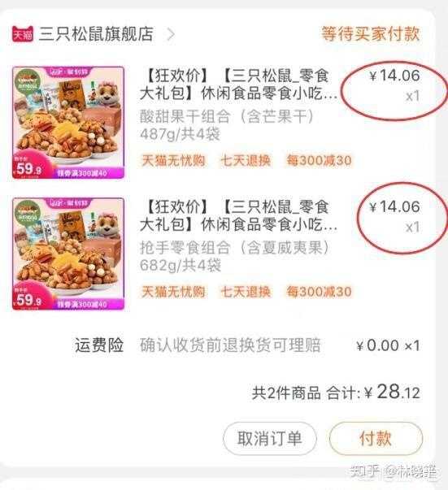448x490 pixels.
Task: Click the orange 付款 pay button
Action: (376, 438)
